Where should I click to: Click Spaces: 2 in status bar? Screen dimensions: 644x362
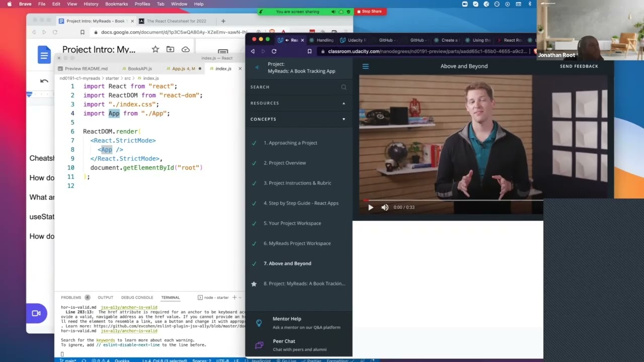(x=202, y=360)
